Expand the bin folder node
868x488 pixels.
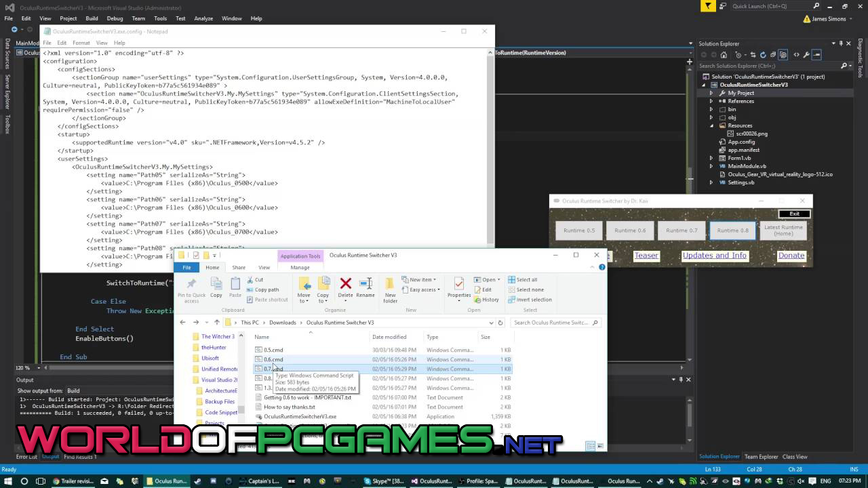tap(711, 109)
